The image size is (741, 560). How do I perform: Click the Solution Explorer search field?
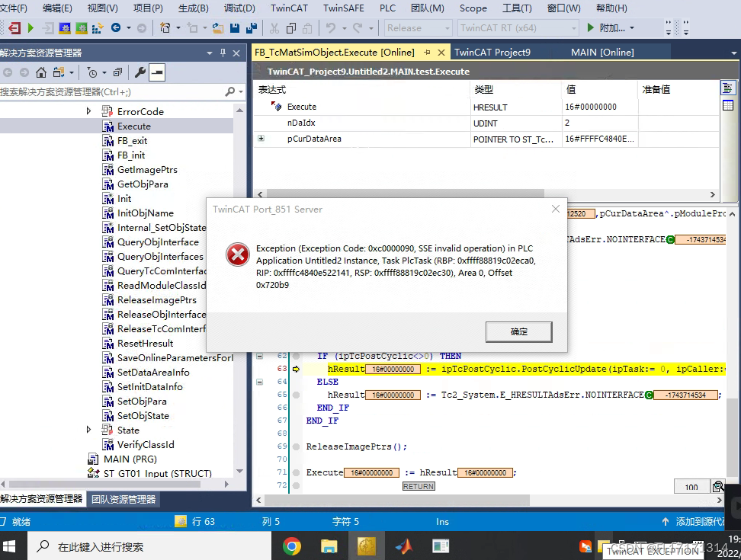(x=113, y=91)
